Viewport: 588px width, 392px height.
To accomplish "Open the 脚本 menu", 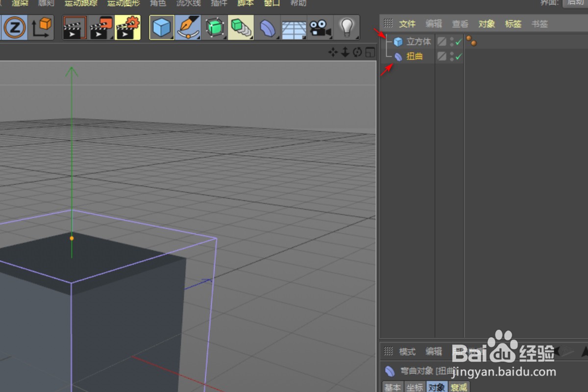I will pyautogui.click(x=245, y=3).
